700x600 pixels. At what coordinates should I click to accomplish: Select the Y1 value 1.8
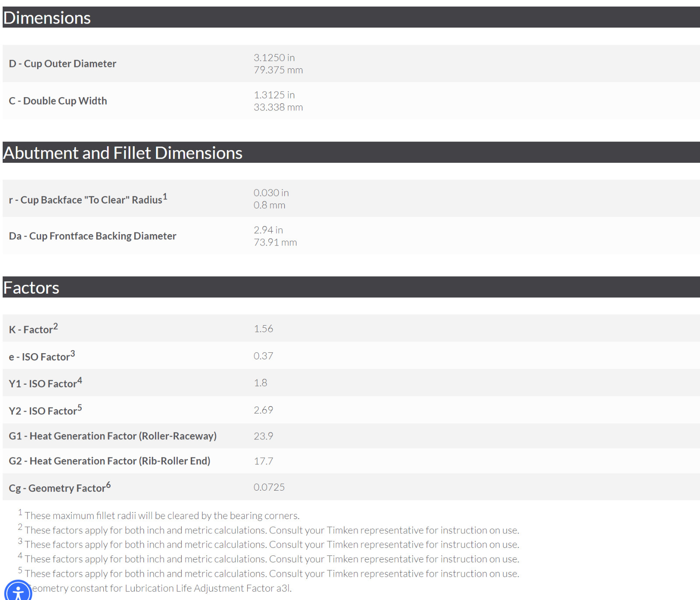coord(260,383)
